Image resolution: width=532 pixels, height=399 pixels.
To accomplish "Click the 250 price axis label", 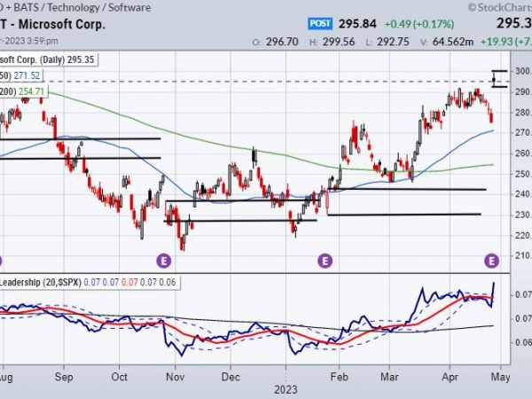I will click(522, 174).
